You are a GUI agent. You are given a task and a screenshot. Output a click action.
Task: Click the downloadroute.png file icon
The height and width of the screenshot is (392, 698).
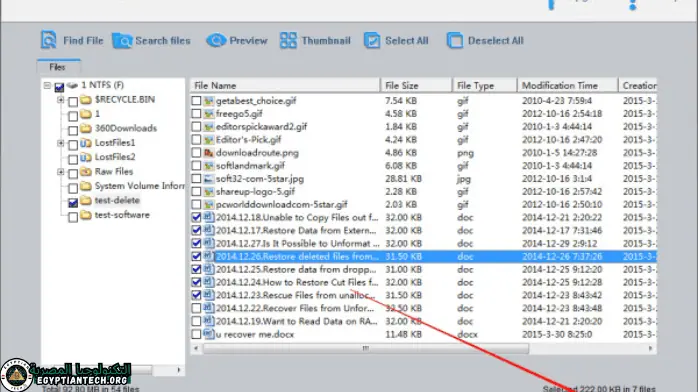(209, 153)
